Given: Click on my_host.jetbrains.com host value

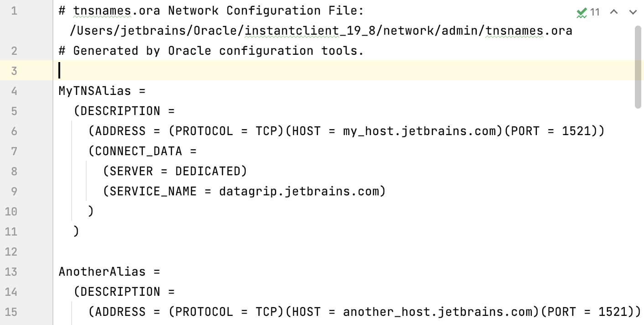Looking at the screenshot, I should click(419, 131).
